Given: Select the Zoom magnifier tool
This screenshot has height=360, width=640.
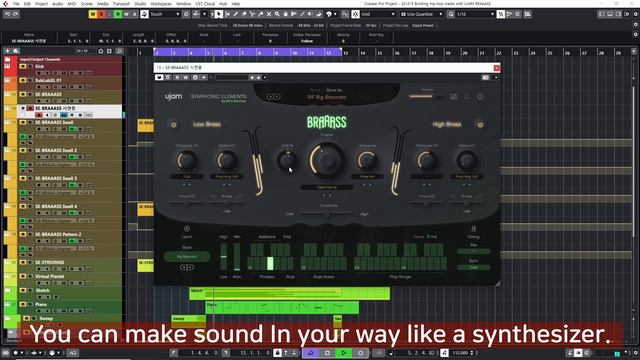Looking at the screenshot, I should click(x=277, y=14).
